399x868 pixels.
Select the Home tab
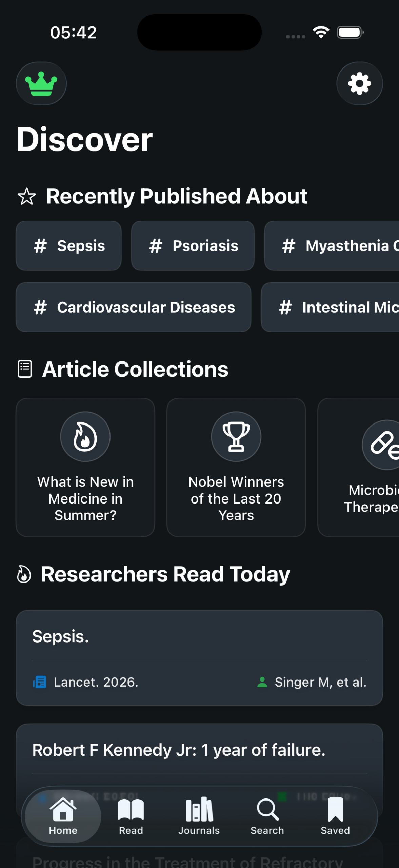point(63,816)
